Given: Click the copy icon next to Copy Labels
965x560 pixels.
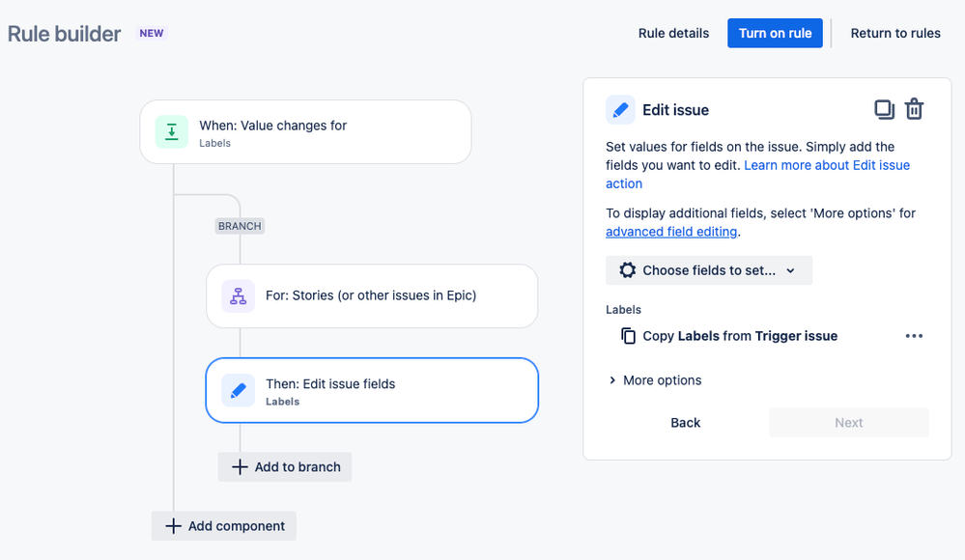Looking at the screenshot, I should tap(628, 336).
